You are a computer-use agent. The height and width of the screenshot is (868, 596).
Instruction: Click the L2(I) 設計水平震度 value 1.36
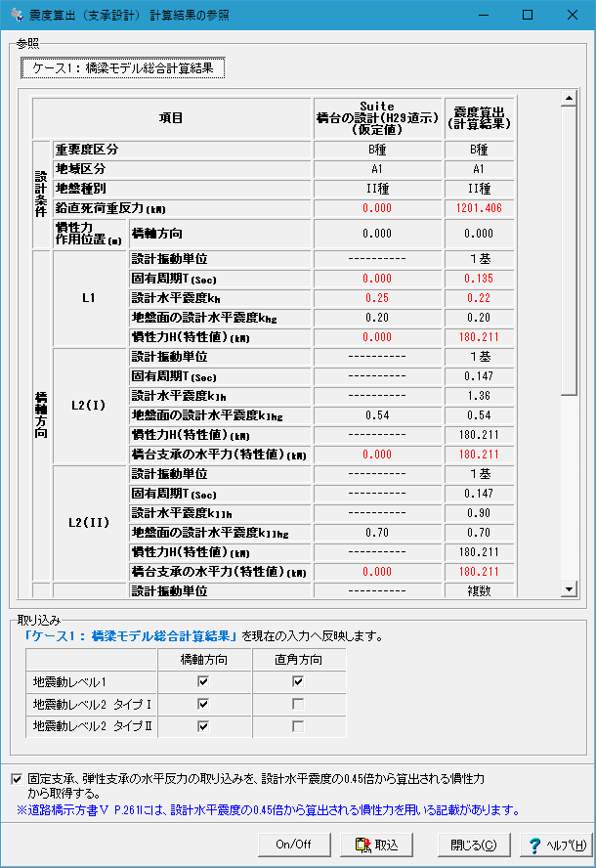pyautogui.click(x=479, y=396)
